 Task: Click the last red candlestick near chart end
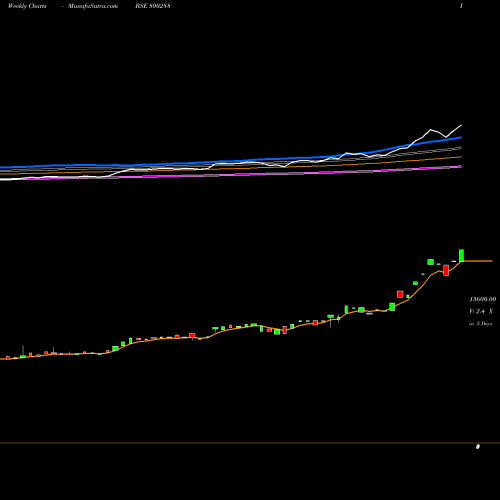tap(446, 270)
